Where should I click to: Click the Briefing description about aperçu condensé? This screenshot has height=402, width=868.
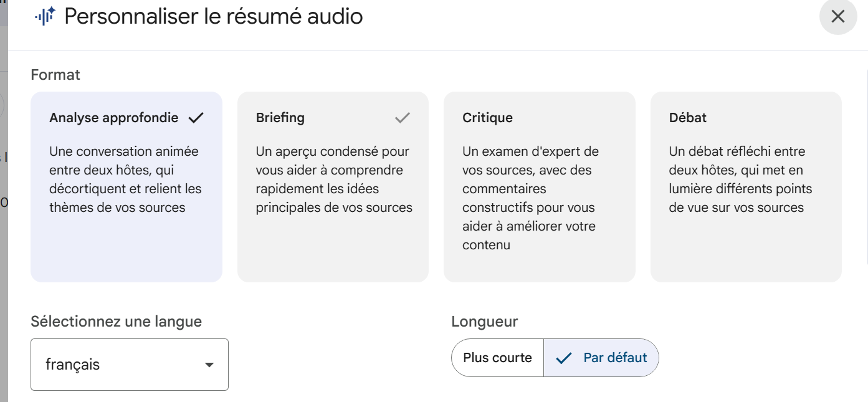click(x=333, y=179)
